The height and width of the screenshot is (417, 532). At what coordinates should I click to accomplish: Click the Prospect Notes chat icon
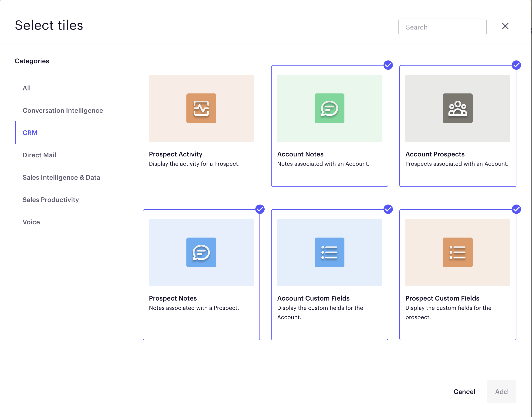point(201,252)
